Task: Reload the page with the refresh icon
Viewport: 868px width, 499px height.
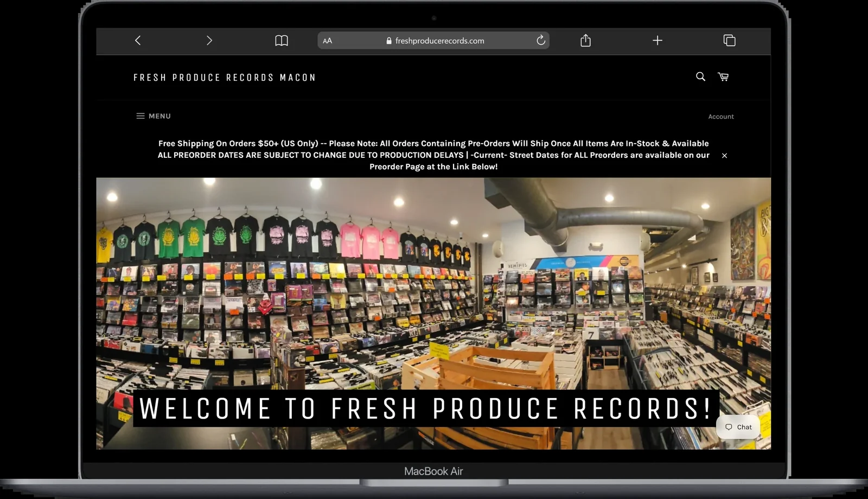Action: pyautogui.click(x=541, y=40)
